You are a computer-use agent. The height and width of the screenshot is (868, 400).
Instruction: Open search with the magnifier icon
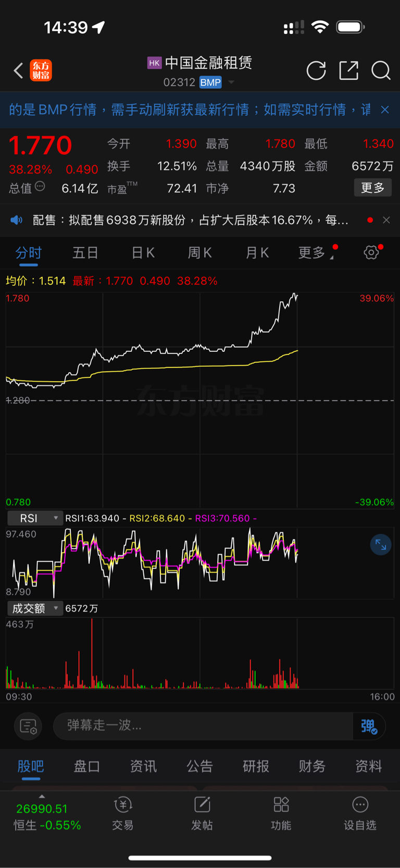click(381, 70)
